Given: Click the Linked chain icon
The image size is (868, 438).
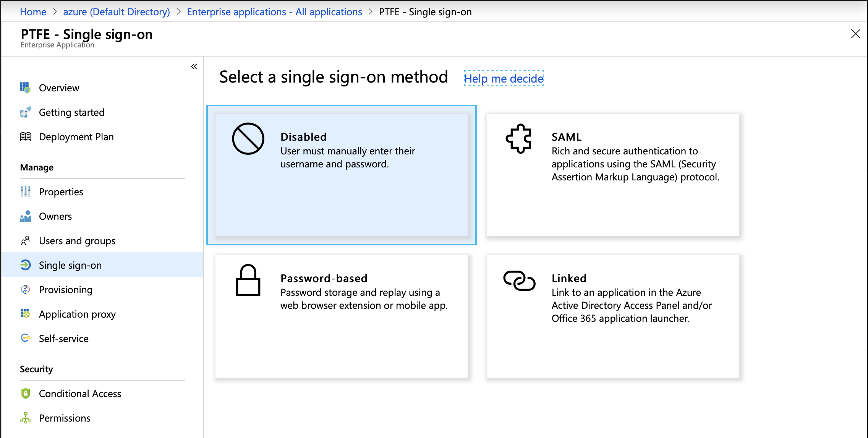Looking at the screenshot, I should click(519, 281).
